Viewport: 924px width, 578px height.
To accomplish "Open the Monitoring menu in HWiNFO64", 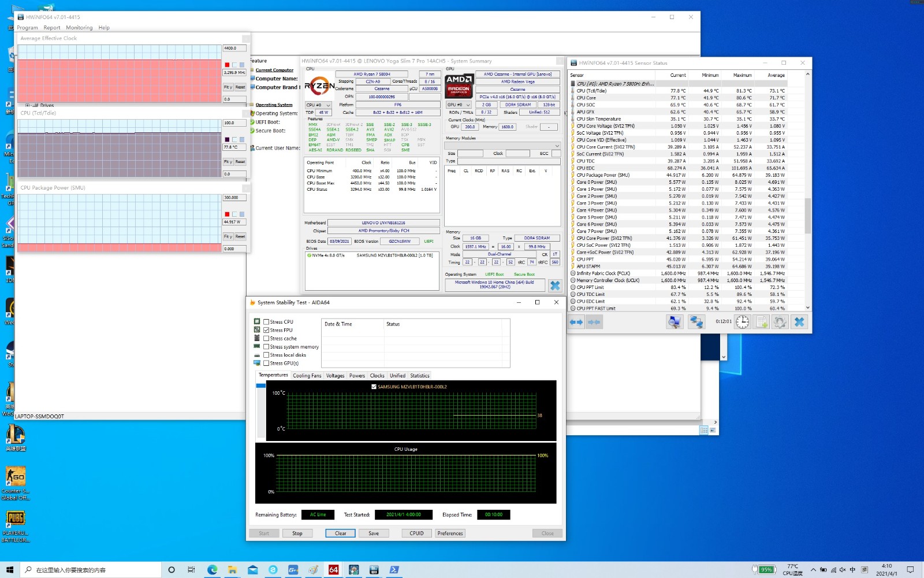I will (x=79, y=28).
